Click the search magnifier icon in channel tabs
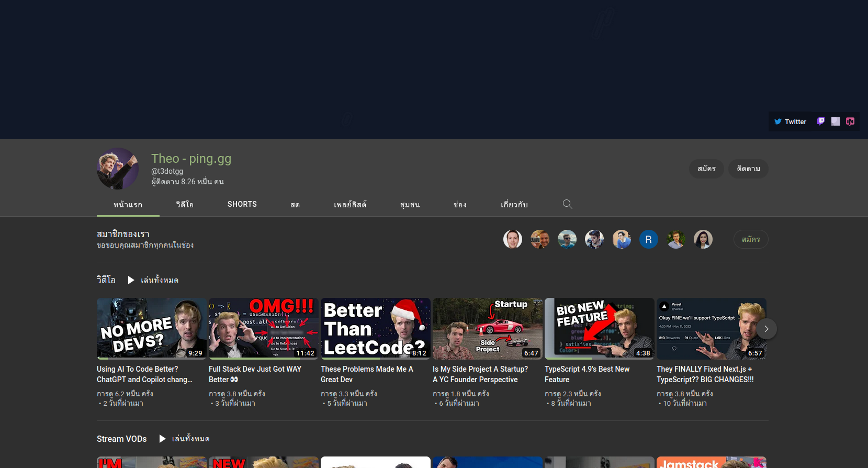Image resolution: width=868 pixels, height=468 pixels. pyautogui.click(x=567, y=204)
